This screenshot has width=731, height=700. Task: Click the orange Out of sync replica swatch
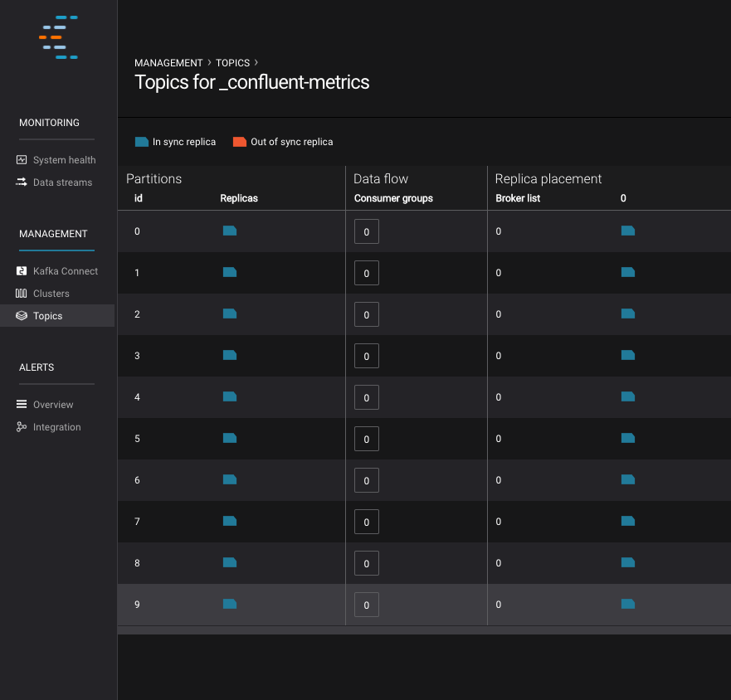(x=240, y=142)
